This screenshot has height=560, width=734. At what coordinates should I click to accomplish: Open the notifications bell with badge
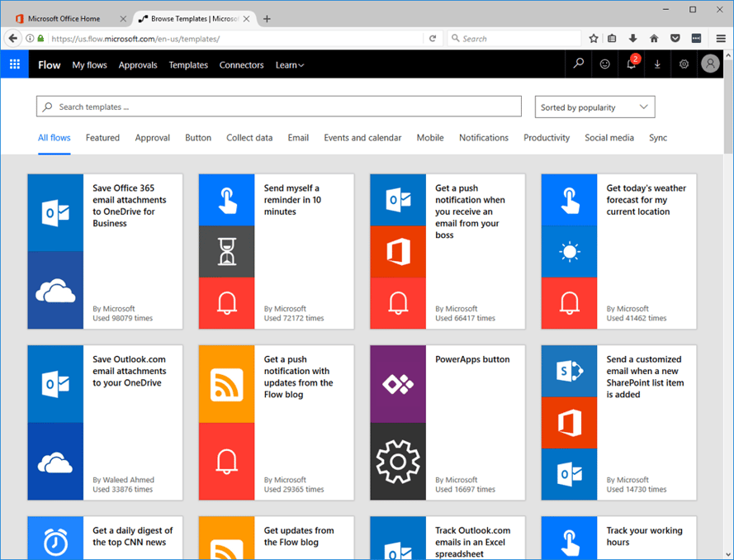tap(632, 64)
